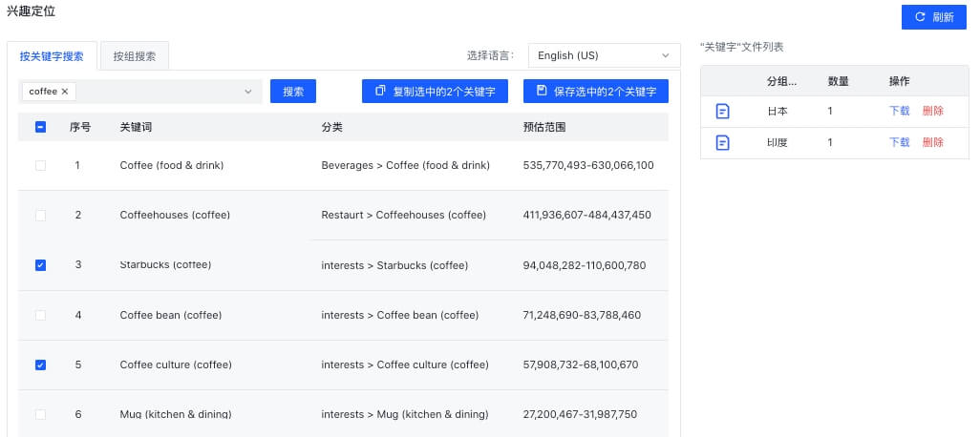The width and height of the screenshot is (980, 437).
Task: Toggle the select-all header checkbox
Action: click(x=41, y=127)
